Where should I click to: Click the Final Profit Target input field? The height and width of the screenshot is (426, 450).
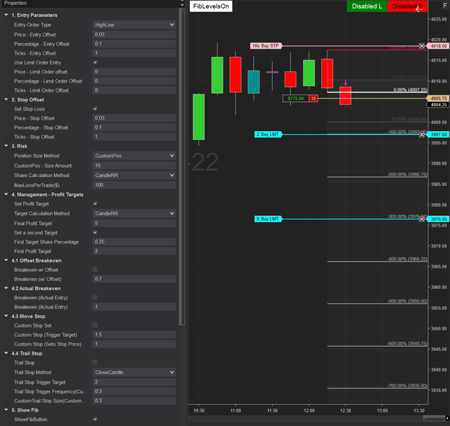tap(134, 223)
